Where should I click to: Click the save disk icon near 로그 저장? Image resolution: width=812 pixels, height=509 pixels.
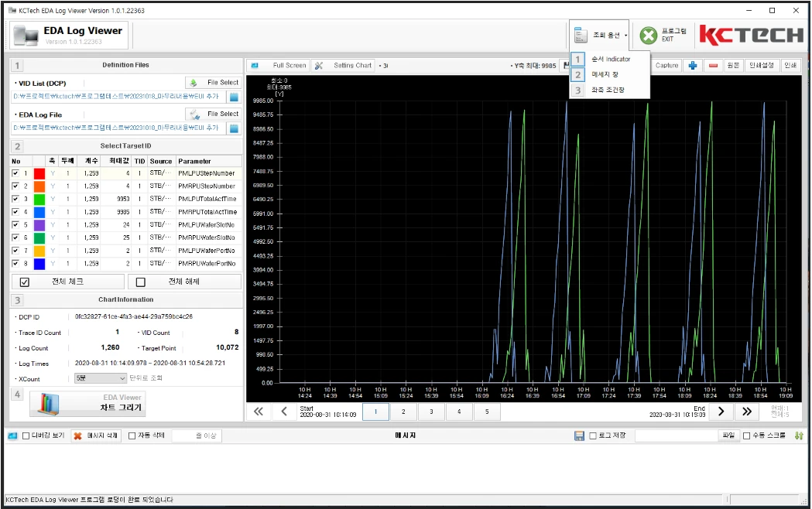580,436
